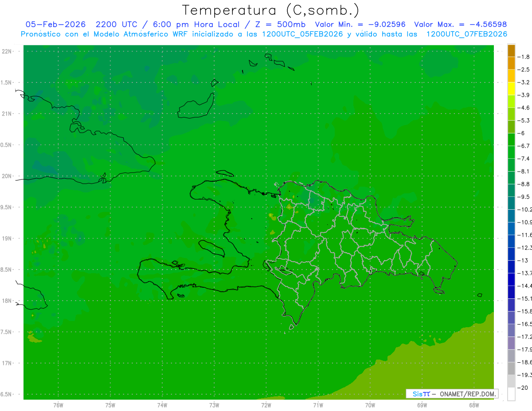Pick the teal swatch between -9.5 and -10.2
532x411 pixels.
pos(512,203)
